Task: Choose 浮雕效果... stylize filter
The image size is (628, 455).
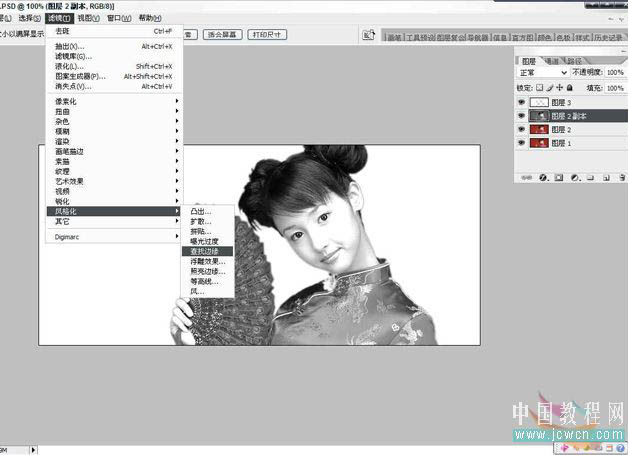Action: click(207, 261)
